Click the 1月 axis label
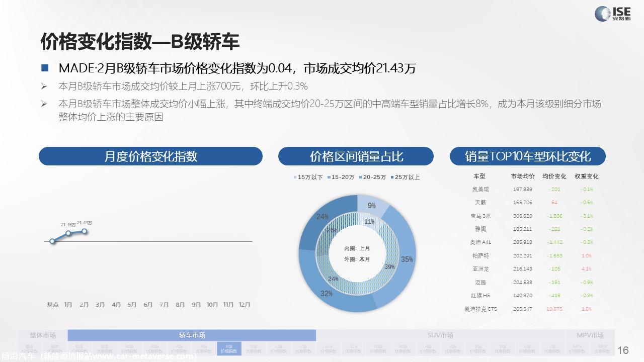 point(68,305)
